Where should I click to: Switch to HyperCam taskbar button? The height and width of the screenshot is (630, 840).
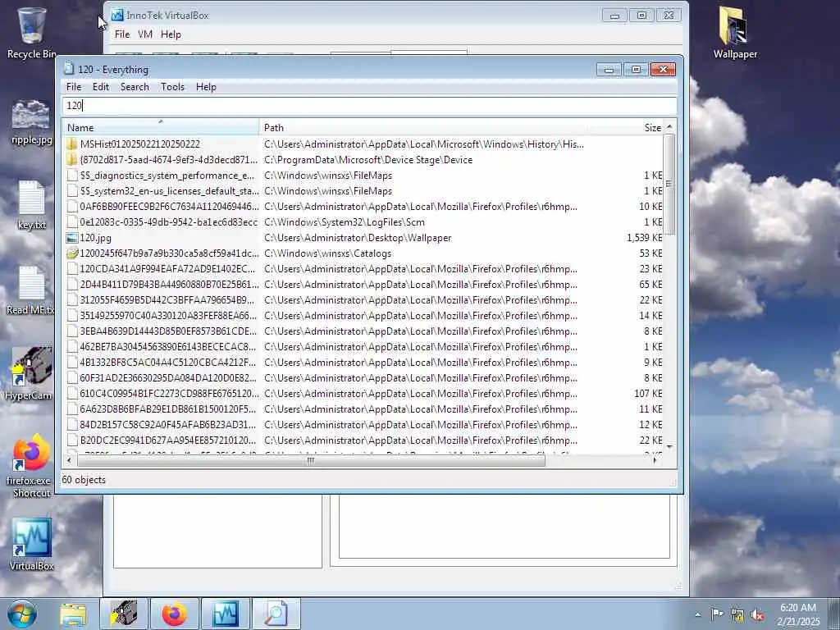pyautogui.click(x=124, y=614)
